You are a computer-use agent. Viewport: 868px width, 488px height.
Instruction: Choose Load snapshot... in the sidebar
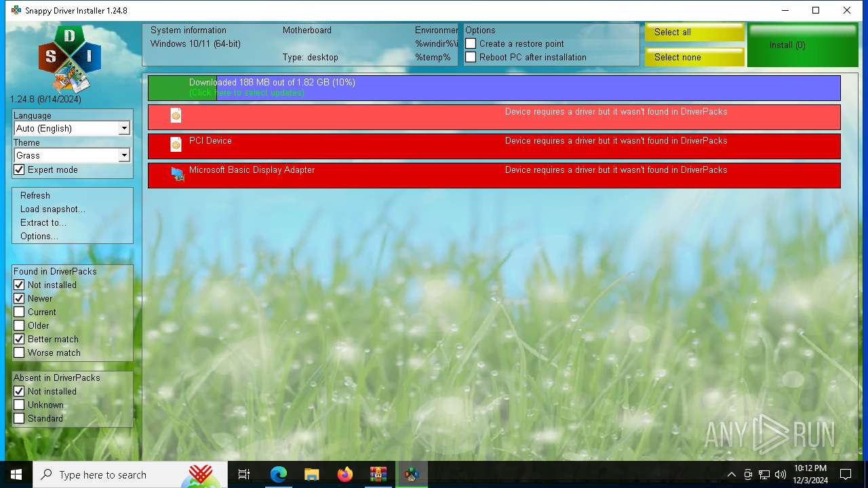pos(53,209)
